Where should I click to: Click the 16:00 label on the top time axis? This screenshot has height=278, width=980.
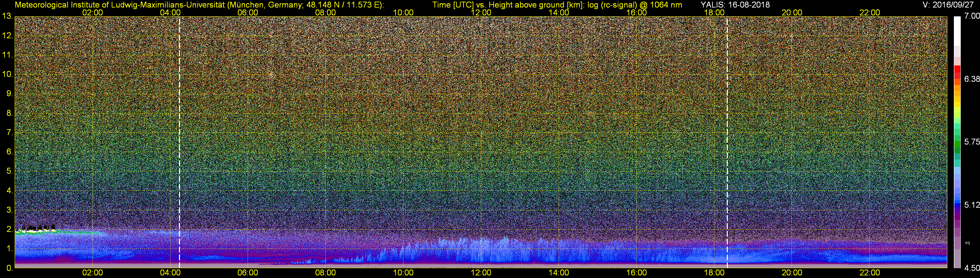pyautogui.click(x=636, y=12)
